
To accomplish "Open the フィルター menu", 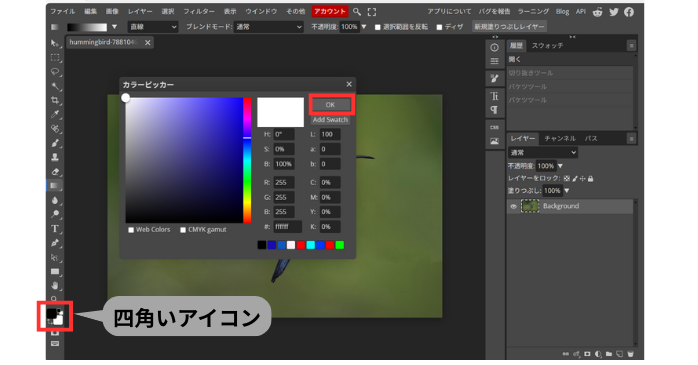I will tap(199, 12).
